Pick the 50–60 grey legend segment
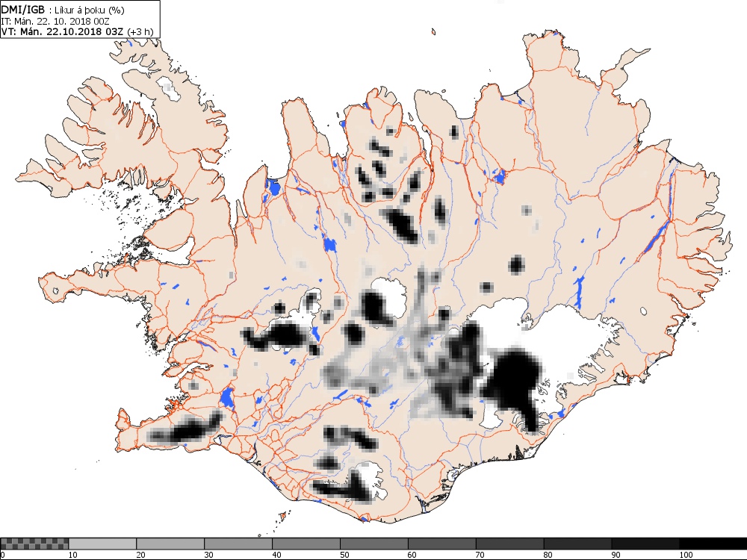The width and height of the screenshot is (747, 560). coord(374,544)
